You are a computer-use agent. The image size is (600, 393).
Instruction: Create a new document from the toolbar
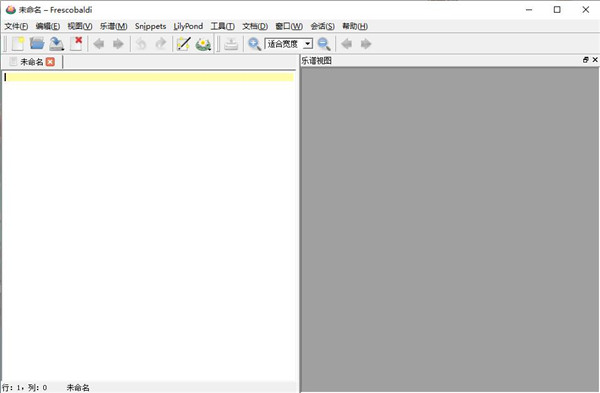click(x=18, y=44)
